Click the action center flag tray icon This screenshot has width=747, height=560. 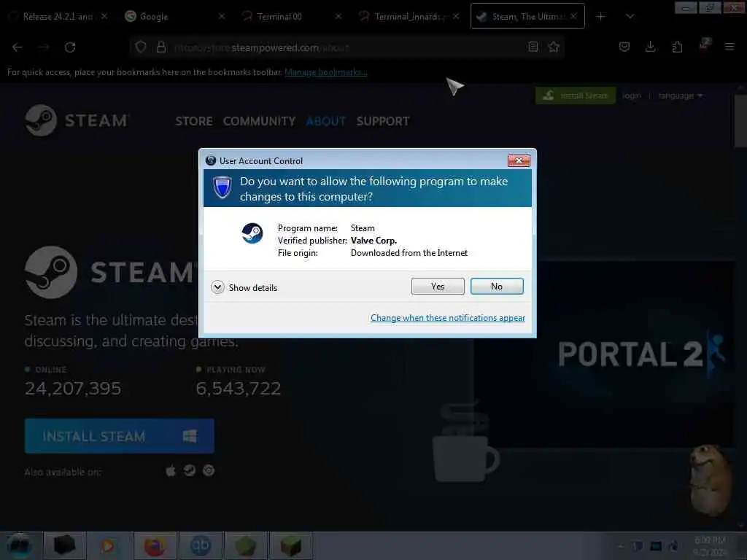(x=638, y=545)
